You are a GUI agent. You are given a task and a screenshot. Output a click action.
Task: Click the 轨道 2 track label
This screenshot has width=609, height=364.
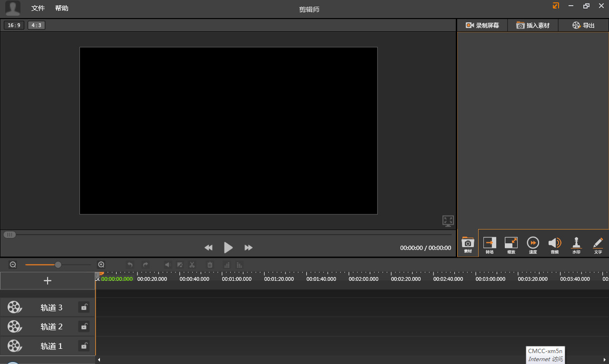click(x=51, y=326)
